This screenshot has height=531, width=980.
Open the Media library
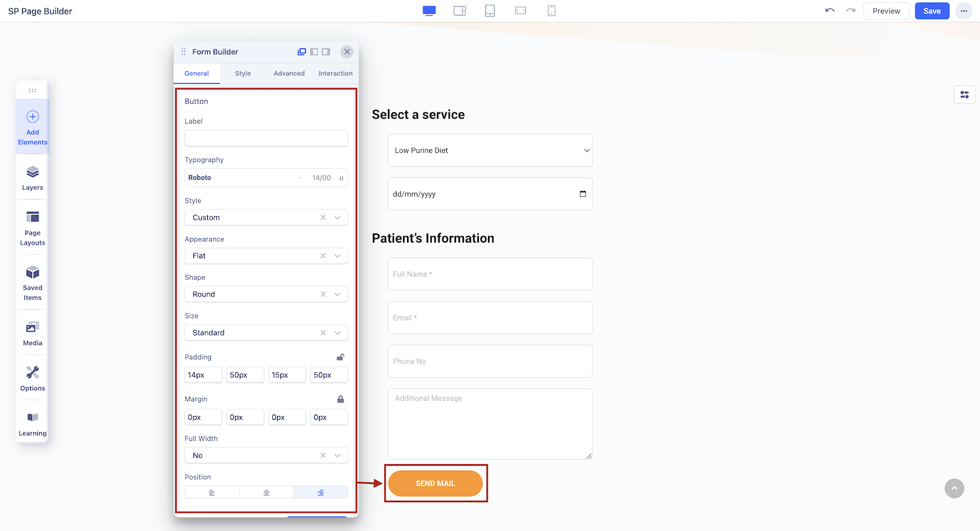coord(33,333)
